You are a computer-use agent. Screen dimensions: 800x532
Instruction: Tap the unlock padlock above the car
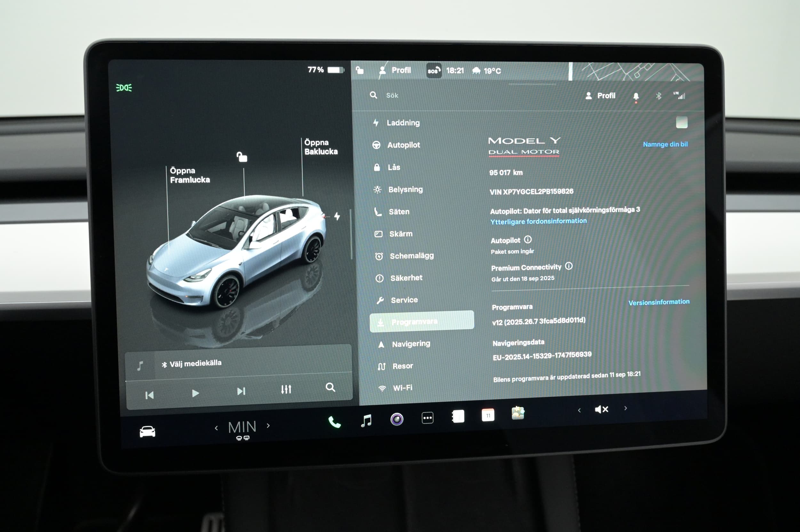coord(242,157)
